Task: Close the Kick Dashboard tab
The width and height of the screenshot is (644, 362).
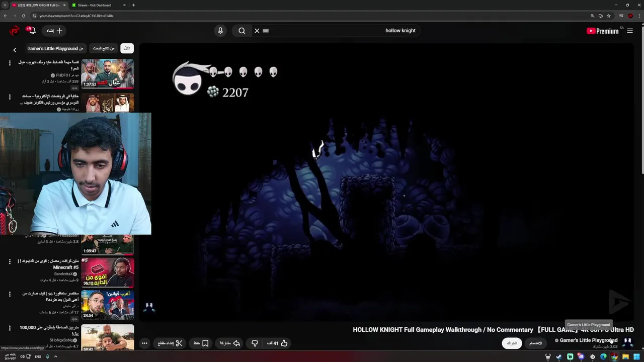Action: point(124,5)
